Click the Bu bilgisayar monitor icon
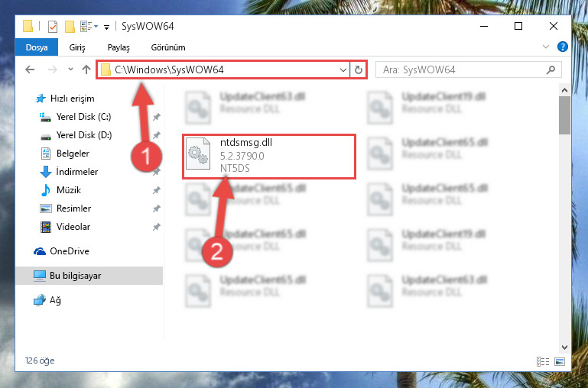The height and width of the screenshot is (388, 588). 39,276
